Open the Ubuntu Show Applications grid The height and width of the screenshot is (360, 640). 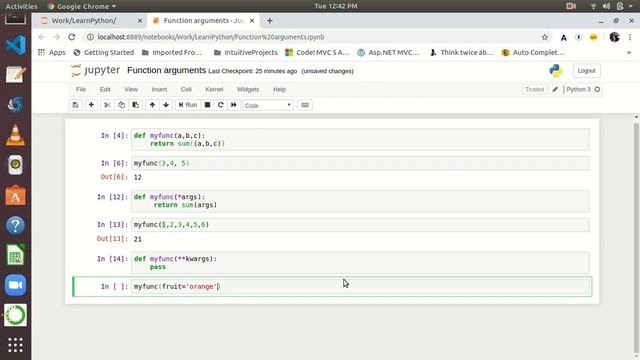tap(16, 345)
